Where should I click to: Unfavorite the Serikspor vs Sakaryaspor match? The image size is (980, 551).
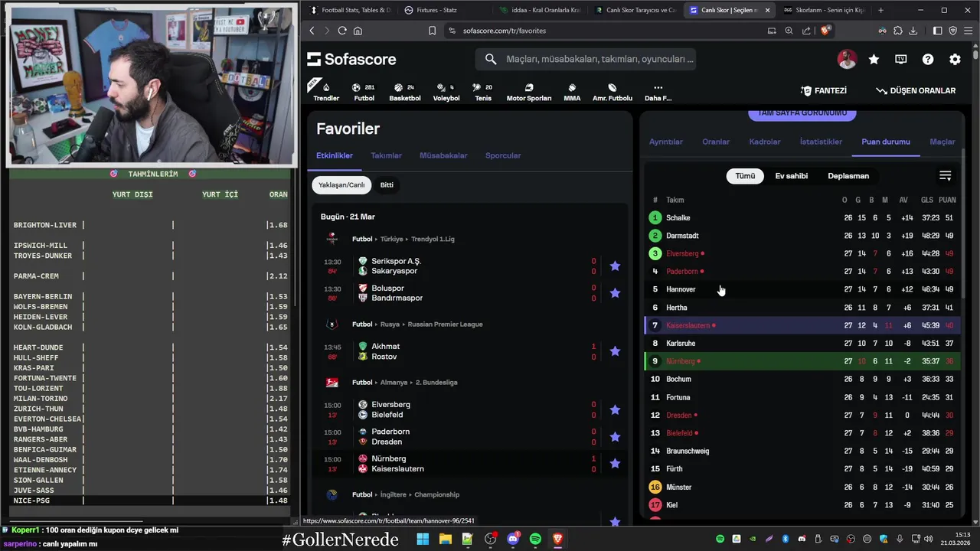click(x=615, y=266)
